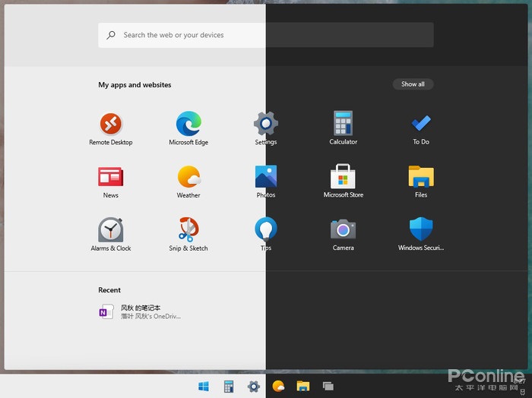Click the Windows Start button on taskbar
Viewport: 532px width, 398px height.
pyautogui.click(x=204, y=386)
